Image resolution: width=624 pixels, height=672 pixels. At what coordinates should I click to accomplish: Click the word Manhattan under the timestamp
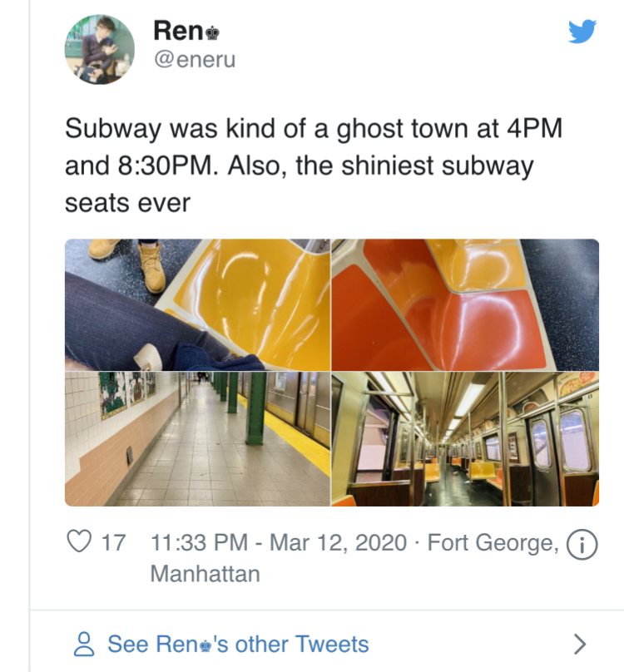205,573
